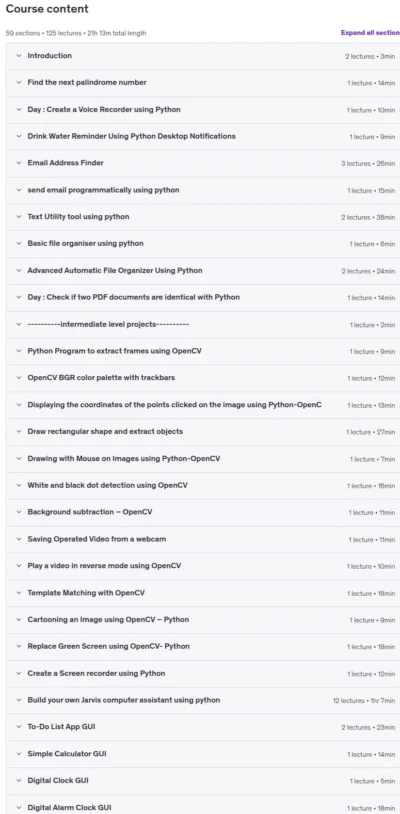This screenshot has height=814, width=400.
Task: Open the Email Address Finder section
Action: click(x=203, y=163)
